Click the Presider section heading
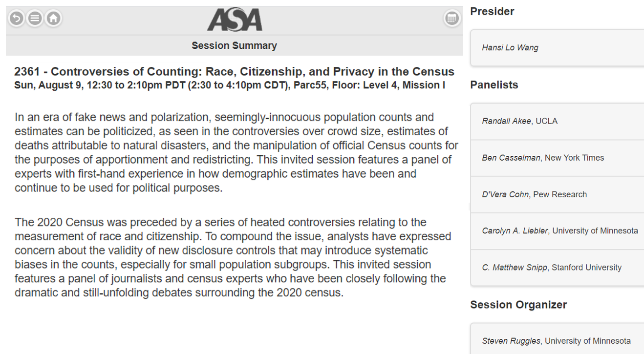644x354 pixels. (492, 11)
